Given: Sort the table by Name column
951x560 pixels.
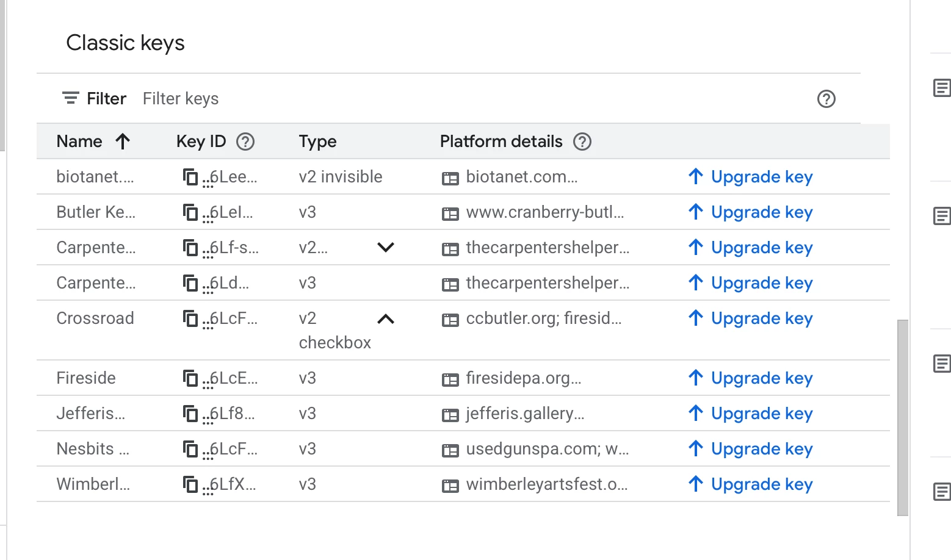Looking at the screenshot, I should coord(79,142).
